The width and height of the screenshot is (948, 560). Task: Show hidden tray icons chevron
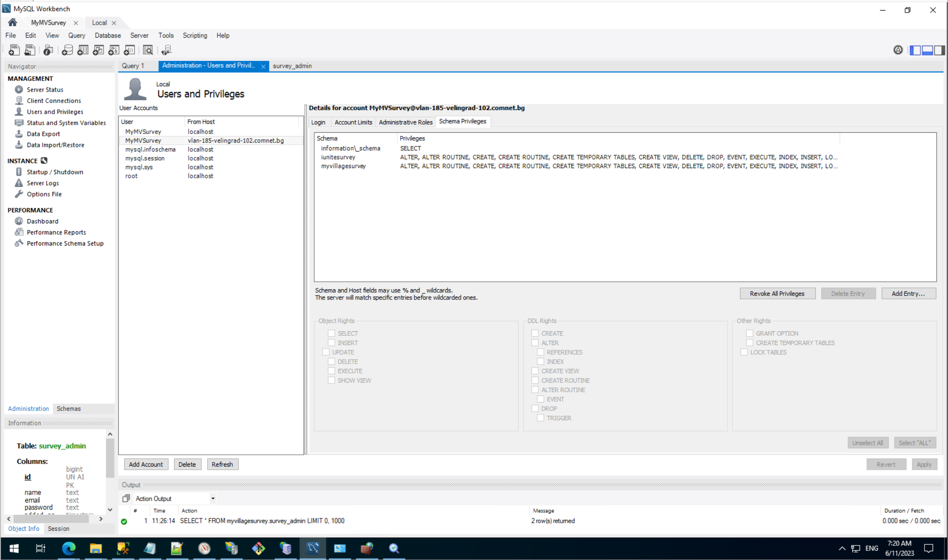[x=842, y=548]
